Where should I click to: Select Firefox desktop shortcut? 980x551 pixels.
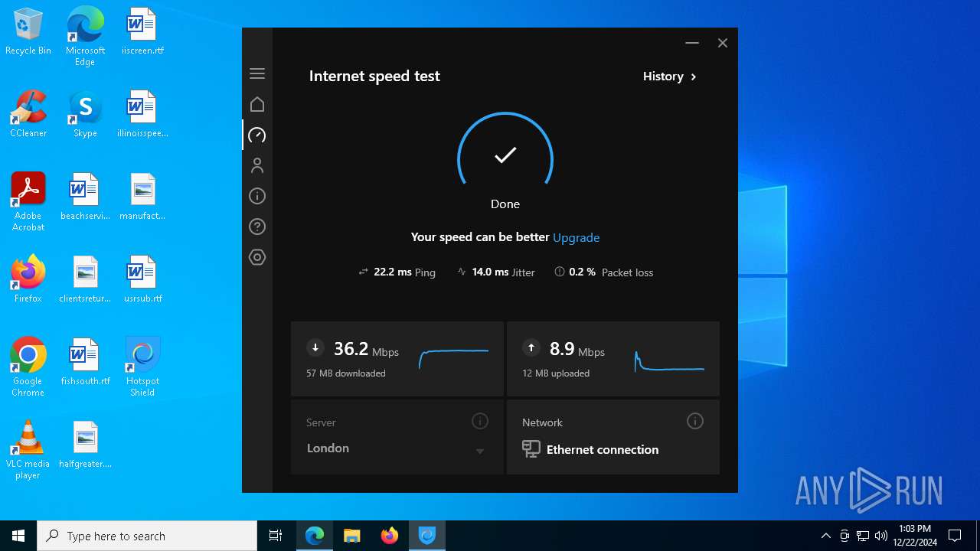[x=28, y=279]
